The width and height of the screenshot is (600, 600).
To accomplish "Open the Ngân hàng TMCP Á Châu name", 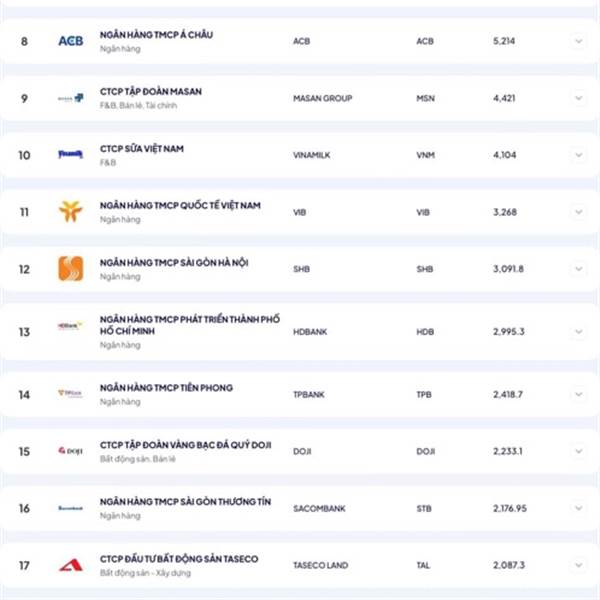I will [156, 34].
